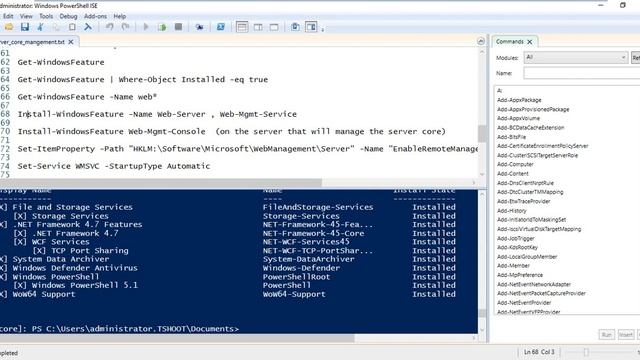Click the console pane vertical scrollbar thumb
The width and height of the screenshot is (640, 360).
(482, 313)
